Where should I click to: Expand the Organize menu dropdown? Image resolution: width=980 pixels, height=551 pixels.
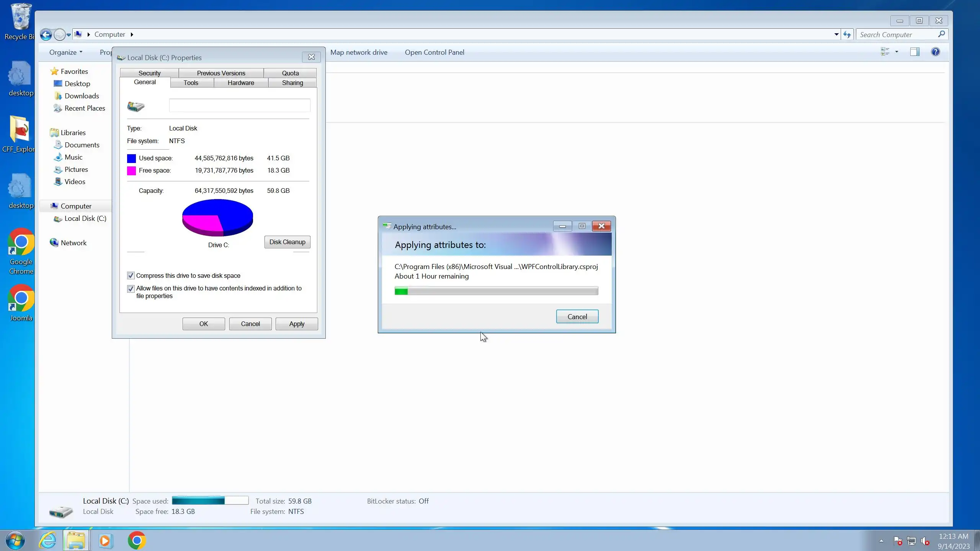[x=66, y=52]
